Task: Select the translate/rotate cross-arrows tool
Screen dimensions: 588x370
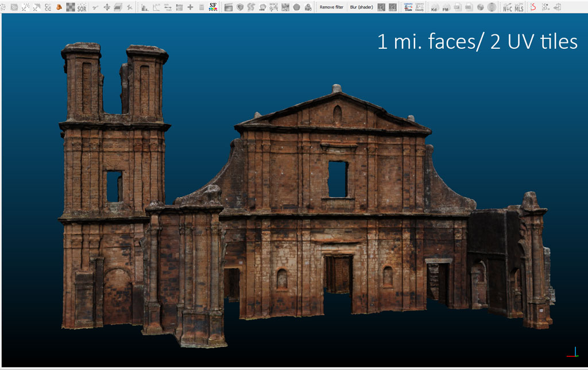Action: tap(107, 7)
